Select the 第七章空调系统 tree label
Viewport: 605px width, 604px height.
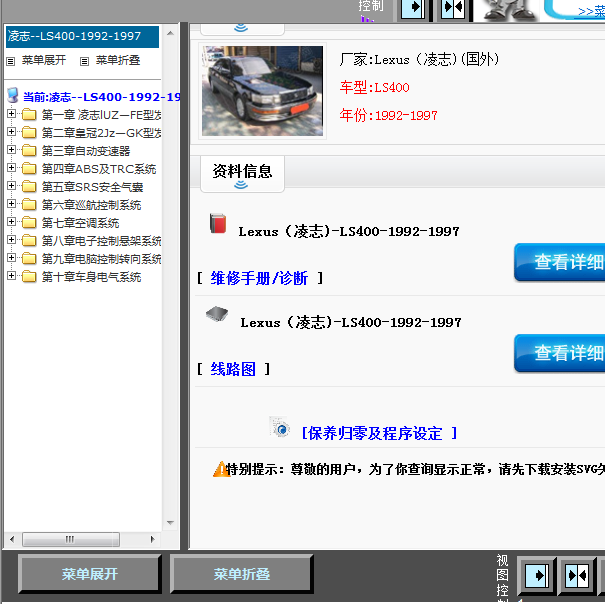(80, 223)
